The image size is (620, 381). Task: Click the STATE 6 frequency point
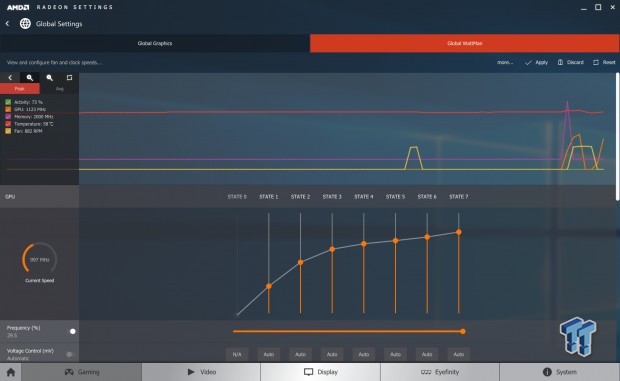pos(427,237)
